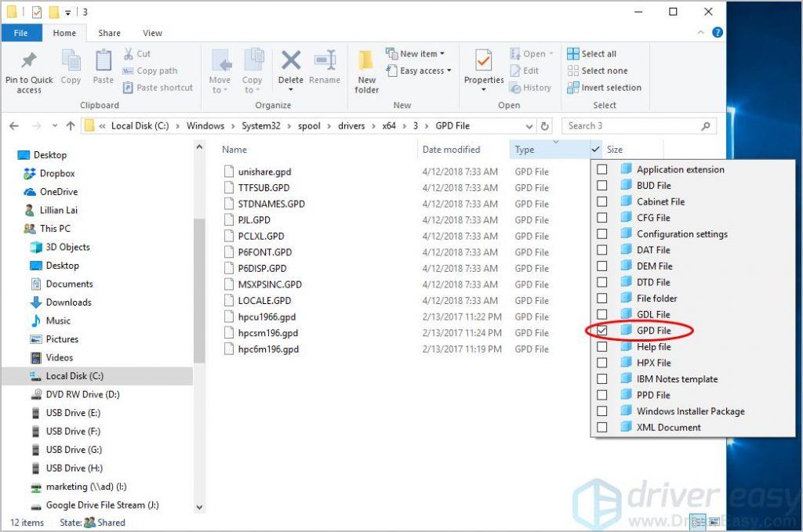Click the History icon in the ribbon
Viewport: 803px width, 532px height.
pos(532,88)
